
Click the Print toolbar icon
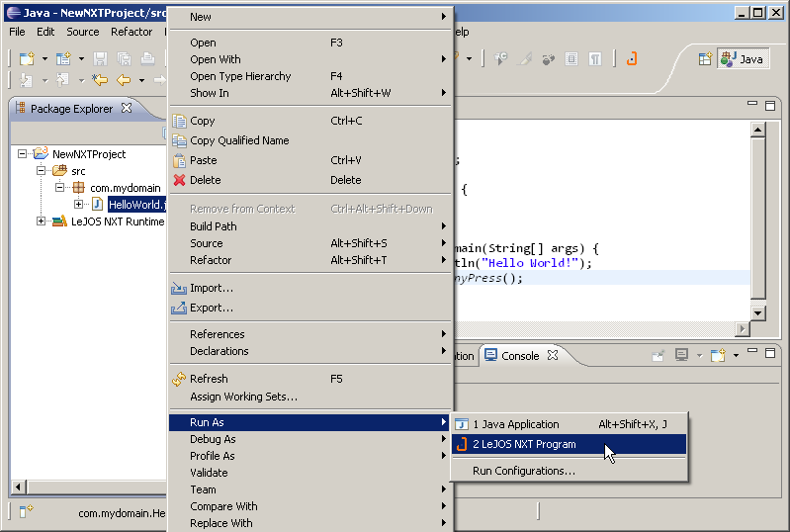(x=147, y=59)
